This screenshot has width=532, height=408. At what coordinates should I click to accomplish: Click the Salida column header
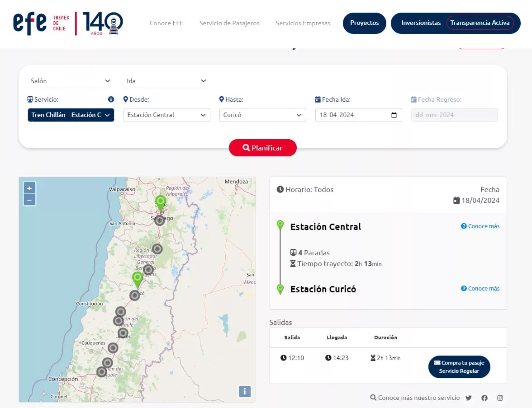point(292,338)
